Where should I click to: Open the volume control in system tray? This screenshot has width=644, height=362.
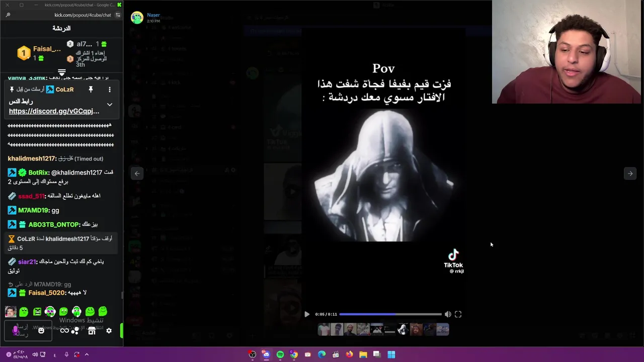35,354
